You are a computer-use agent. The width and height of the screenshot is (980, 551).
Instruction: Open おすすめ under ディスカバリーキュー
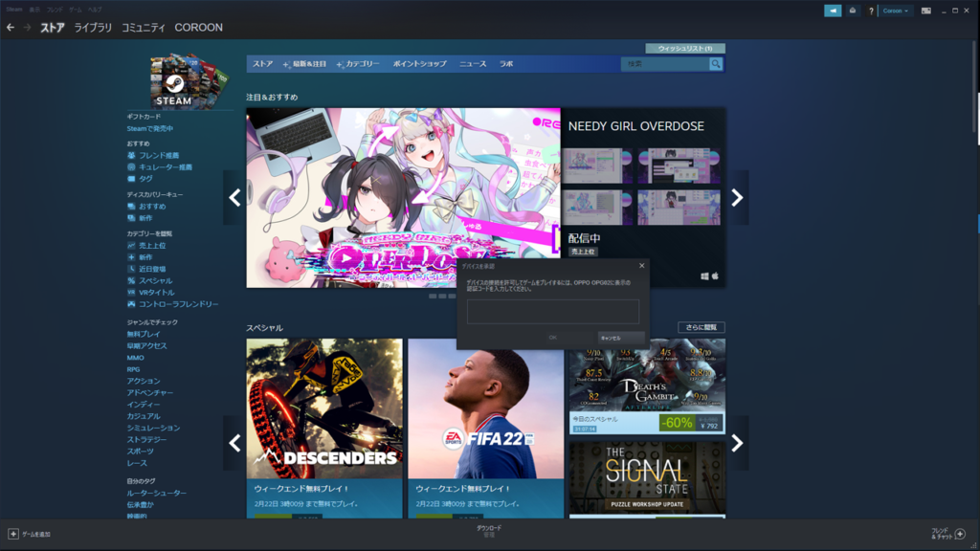pos(152,207)
